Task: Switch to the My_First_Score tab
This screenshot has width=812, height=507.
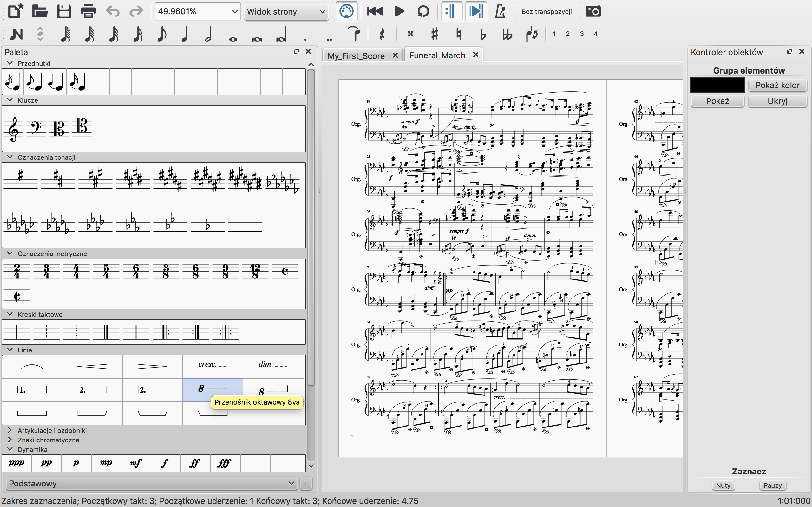Action: [356, 56]
